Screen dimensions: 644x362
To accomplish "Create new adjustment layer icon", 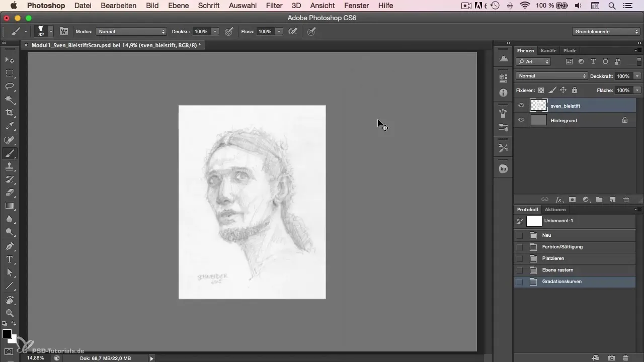I will tap(586, 200).
